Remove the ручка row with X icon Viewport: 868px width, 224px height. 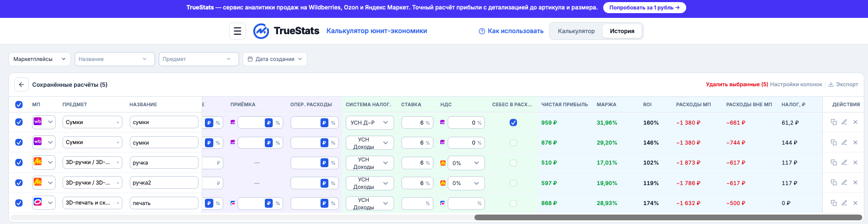click(855, 162)
